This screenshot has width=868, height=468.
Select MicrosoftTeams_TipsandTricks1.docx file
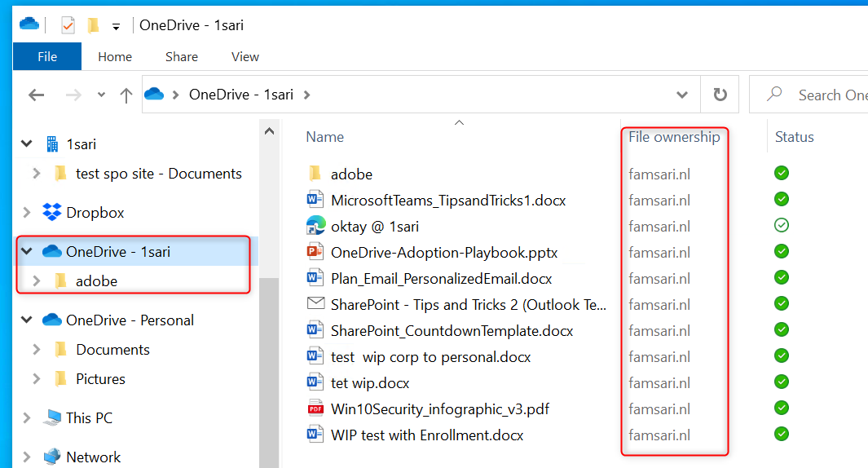(448, 201)
